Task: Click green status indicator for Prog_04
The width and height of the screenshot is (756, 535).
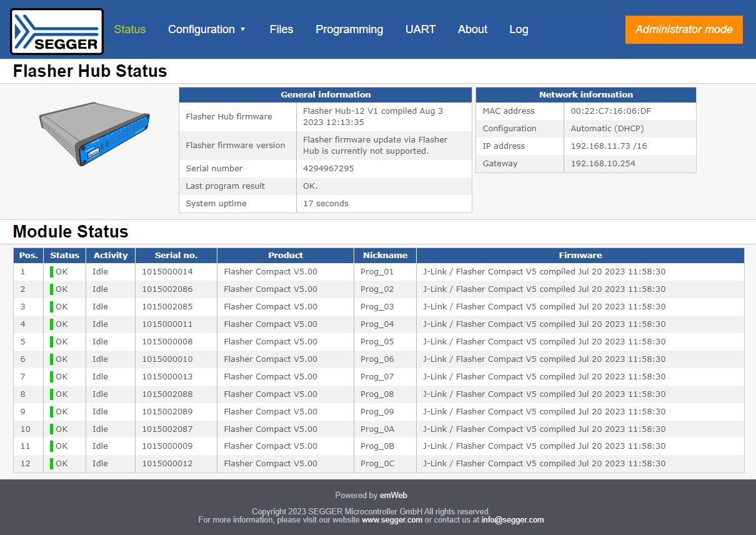Action: tap(52, 324)
